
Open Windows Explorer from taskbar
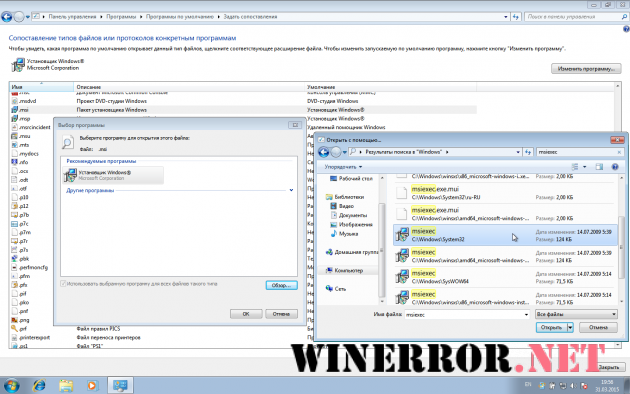pyautogui.click(x=66, y=386)
